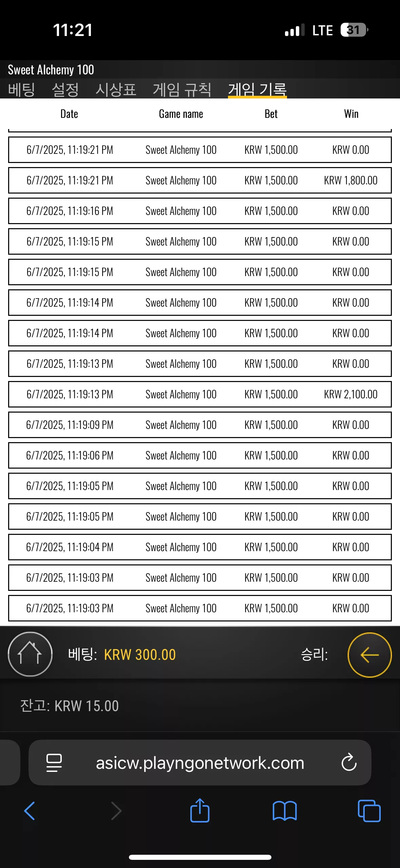Select the 11:19:09 PM game record row

(200, 425)
